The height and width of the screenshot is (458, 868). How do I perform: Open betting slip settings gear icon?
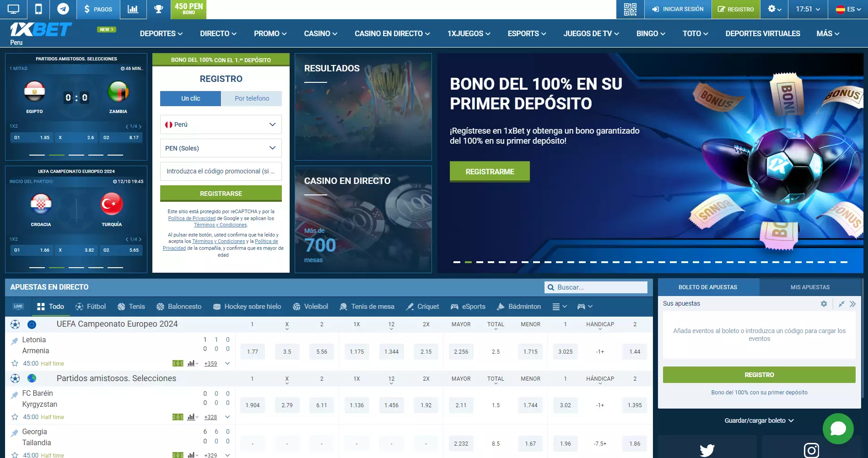pyautogui.click(x=824, y=304)
